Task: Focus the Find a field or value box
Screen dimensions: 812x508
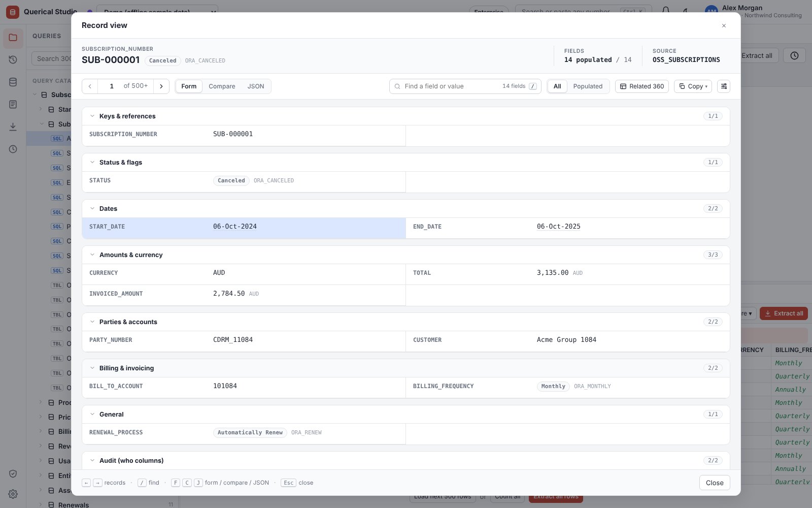Action: [465, 86]
